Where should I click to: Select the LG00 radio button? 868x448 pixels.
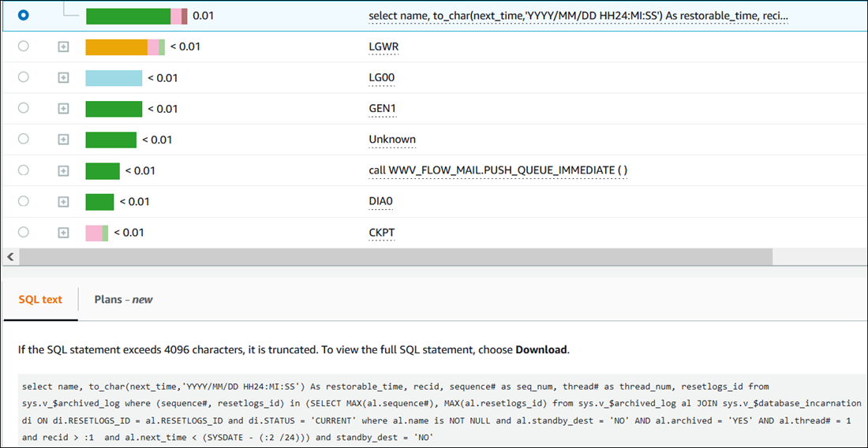(23, 77)
